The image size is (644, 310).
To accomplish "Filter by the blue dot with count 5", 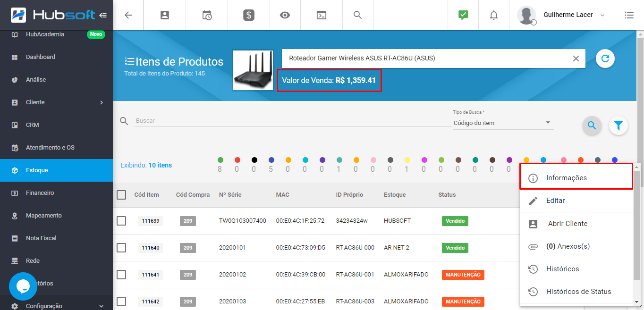I will click(271, 160).
